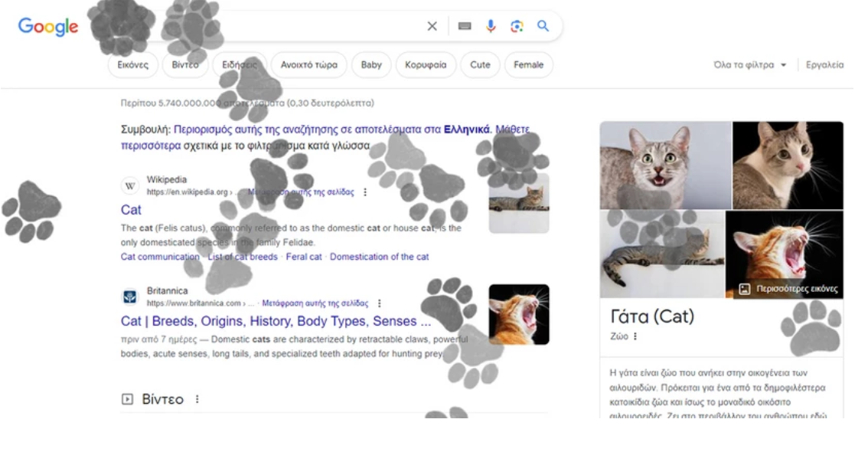This screenshot has width=868, height=452.
Task: Open the on-screen keyboard icon
Action: pyautogui.click(x=465, y=26)
